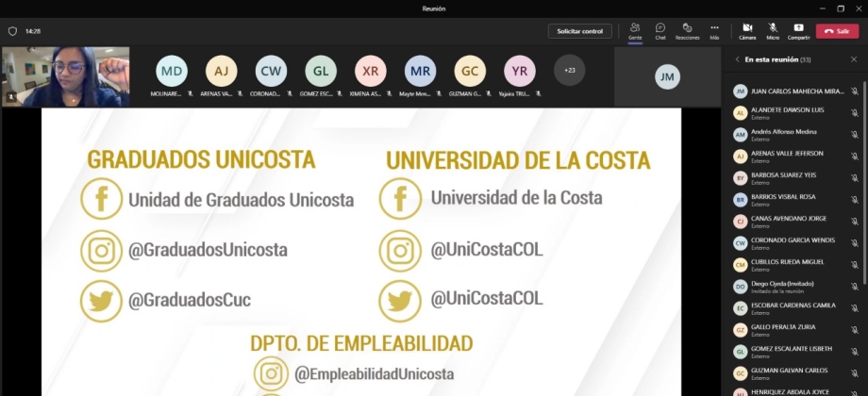Toggle the Cámara on or off
Viewport: 868px width, 396px height.
click(x=747, y=31)
